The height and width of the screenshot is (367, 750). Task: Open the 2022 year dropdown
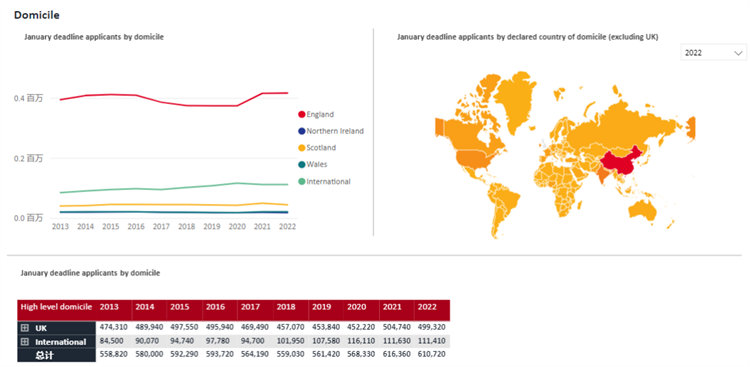point(713,53)
